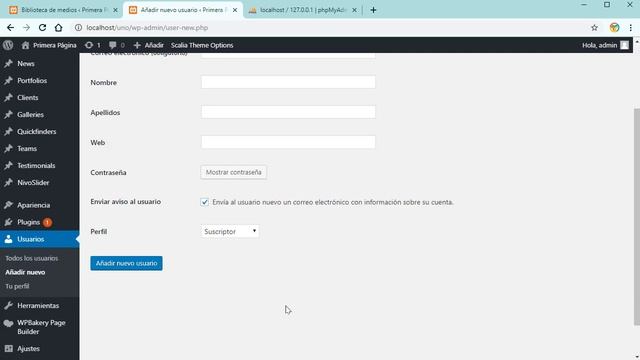Open the Usuarios menu
The width and height of the screenshot is (640, 360).
pos(40,239)
